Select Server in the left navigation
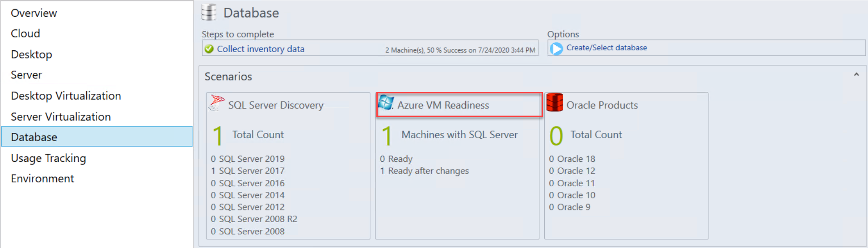Viewport: 868px width, 248px height. (26, 75)
